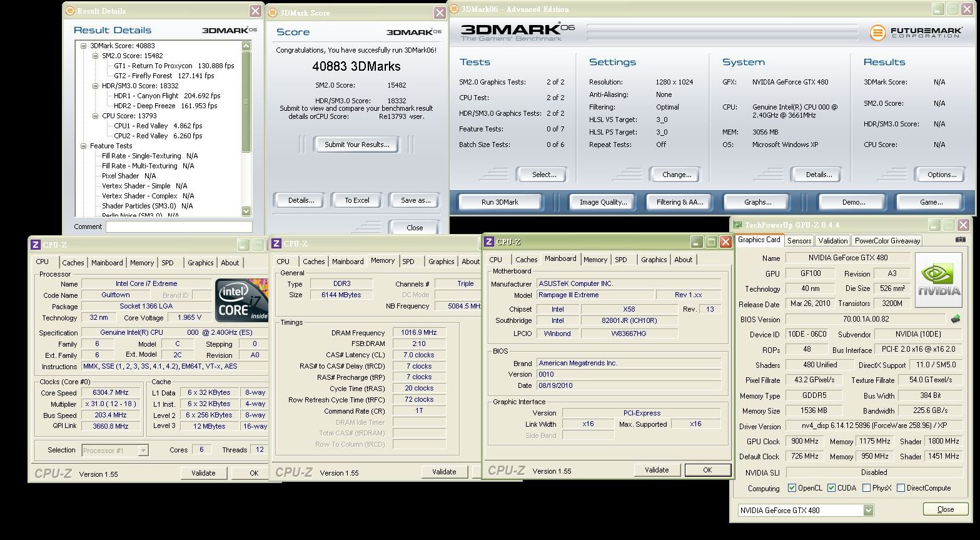Collapse the CPU Score tree node
Viewport: 980px width, 540px height.
pyautogui.click(x=95, y=116)
